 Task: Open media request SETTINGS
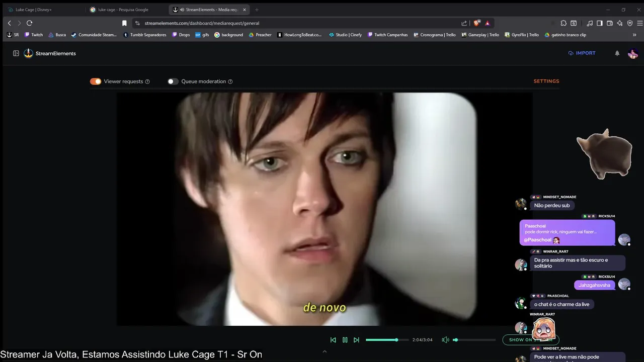tap(546, 81)
